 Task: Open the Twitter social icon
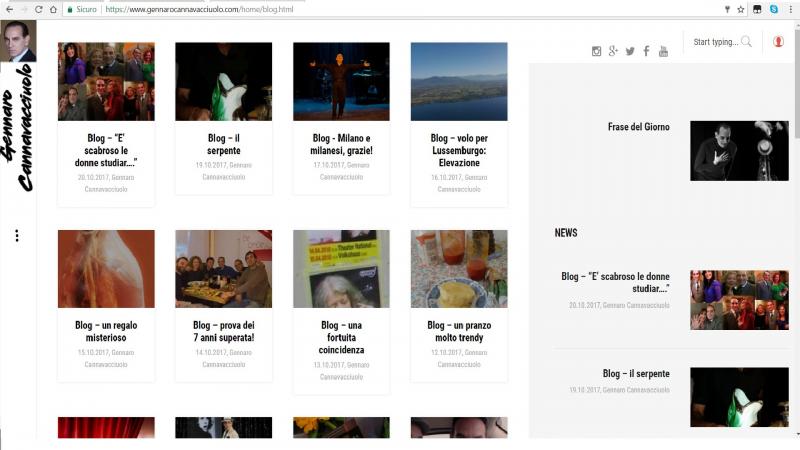(x=630, y=51)
